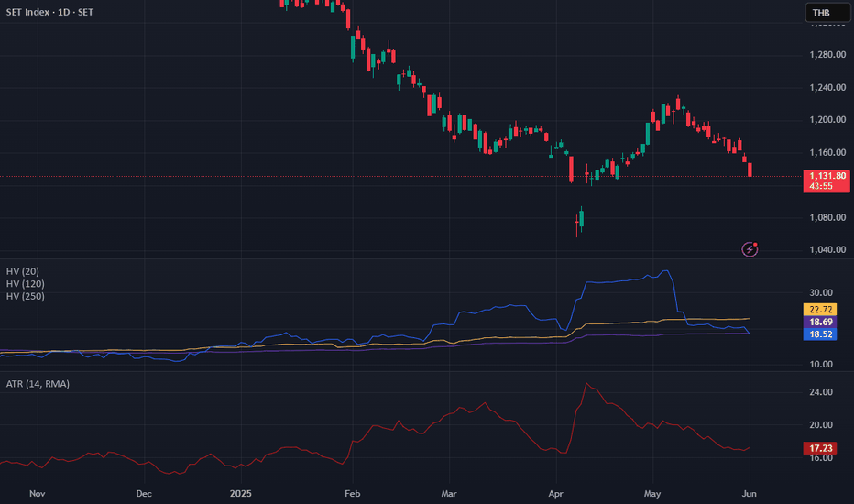854x504 pixels.
Task: Click the 20.00 ATR scale label
Action: [821, 425]
